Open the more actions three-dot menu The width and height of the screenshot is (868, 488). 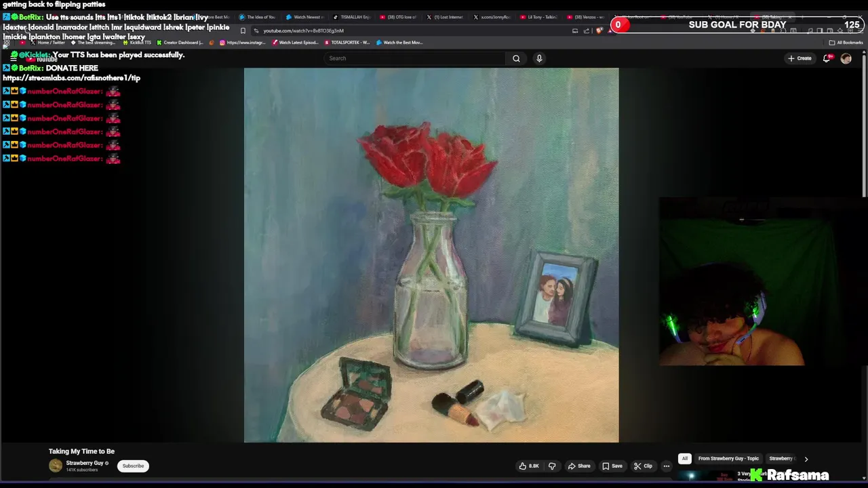point(667,466)
